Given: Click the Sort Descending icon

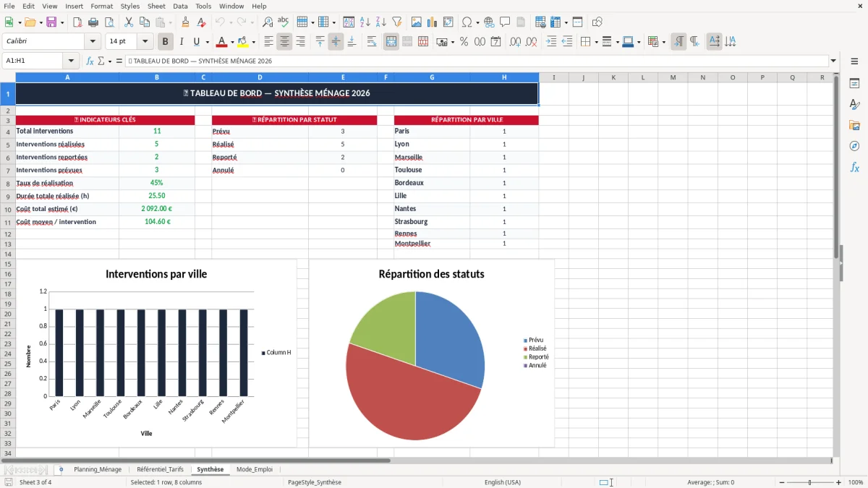Looking at the screenshot, I should [381, 22].
